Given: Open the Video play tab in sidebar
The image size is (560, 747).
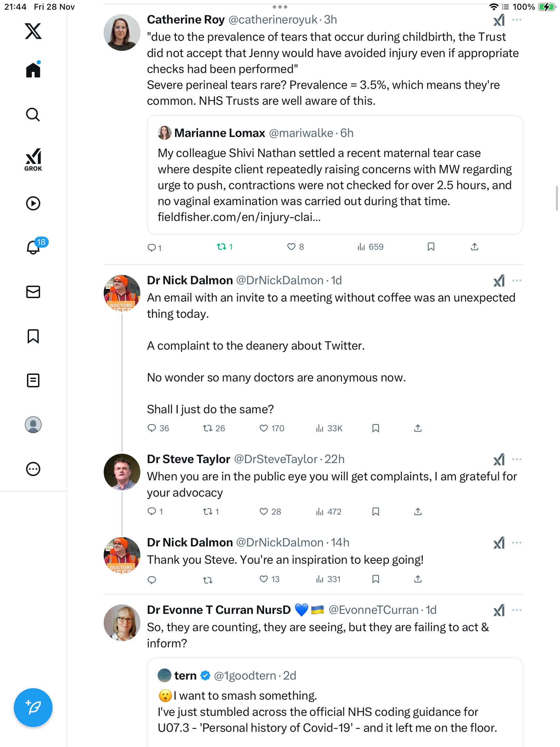Looking at the screenshot, I should click(x=33, y=203).
